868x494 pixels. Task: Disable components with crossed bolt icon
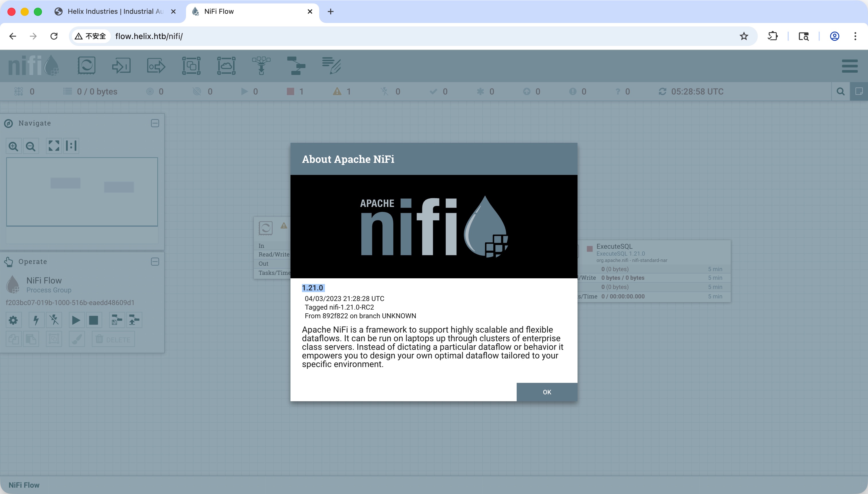[54, 320]
